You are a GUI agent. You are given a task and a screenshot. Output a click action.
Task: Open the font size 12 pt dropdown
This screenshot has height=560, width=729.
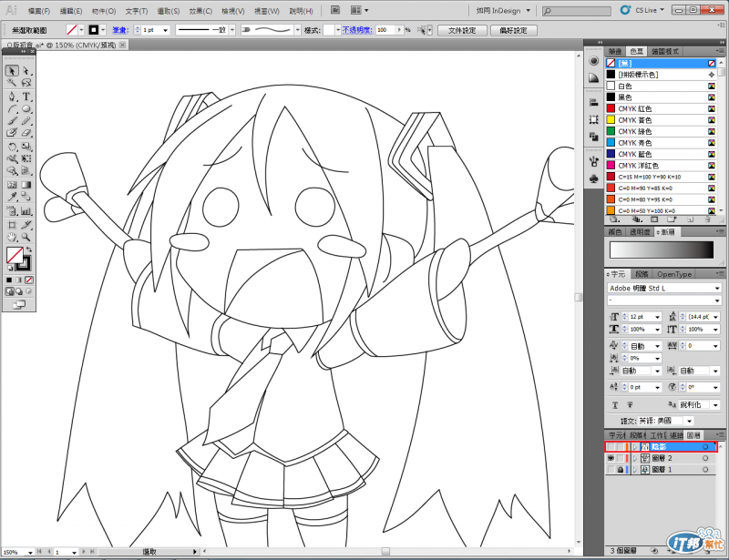click(657, 317)
